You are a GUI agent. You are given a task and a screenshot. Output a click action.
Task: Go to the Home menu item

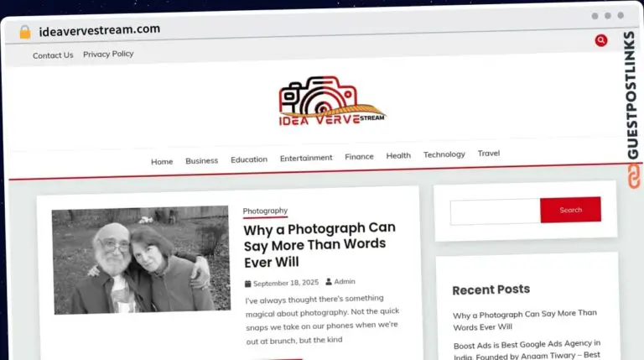coord(162,161)
